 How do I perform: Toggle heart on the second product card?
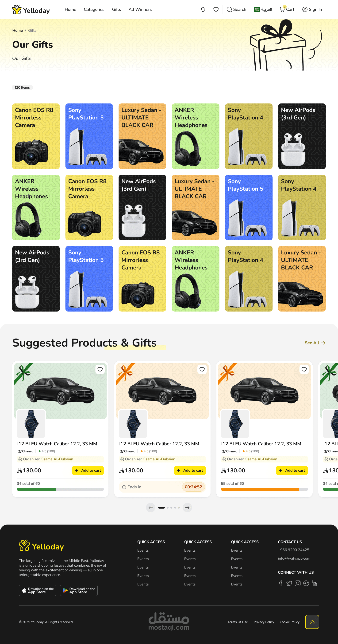(202, 369)
